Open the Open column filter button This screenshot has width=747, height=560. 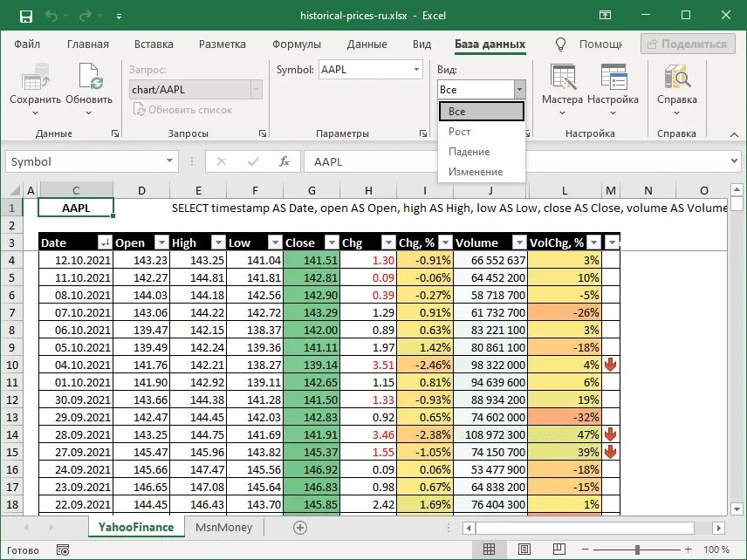pyautogui.click(x=162, y=242)
